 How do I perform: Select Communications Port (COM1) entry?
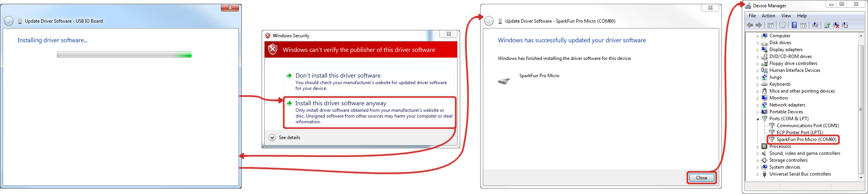(x=808, y=126)
